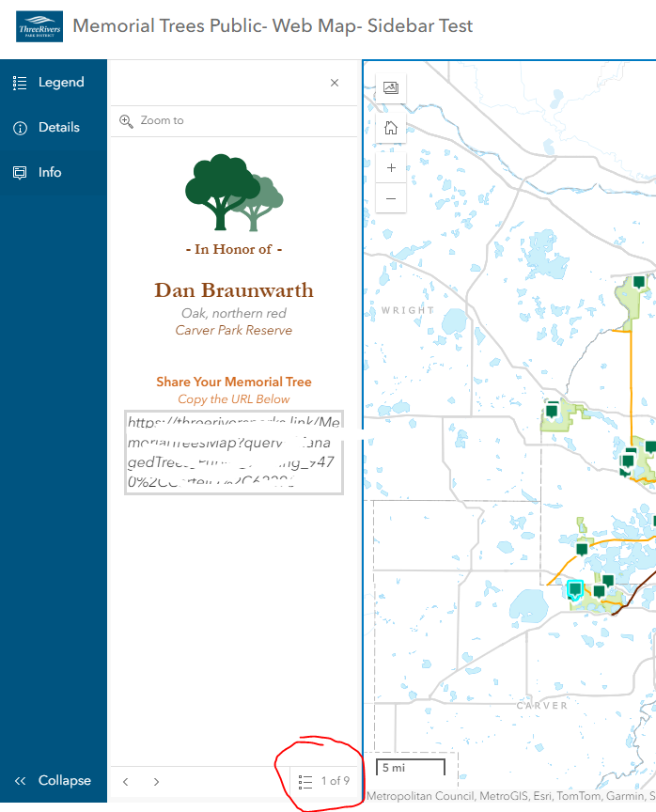Click the Legend list icon
Screen dimensions: 656x812
[20, 83]
